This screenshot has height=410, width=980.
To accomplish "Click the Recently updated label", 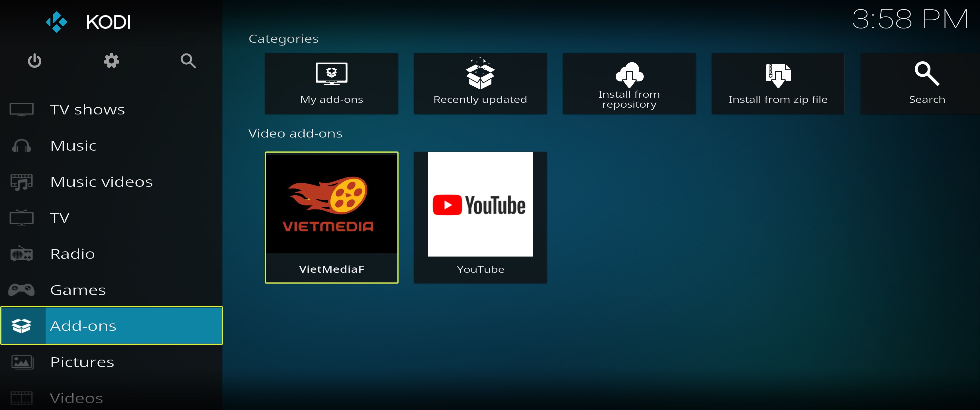I will click(x=481, y=100).
